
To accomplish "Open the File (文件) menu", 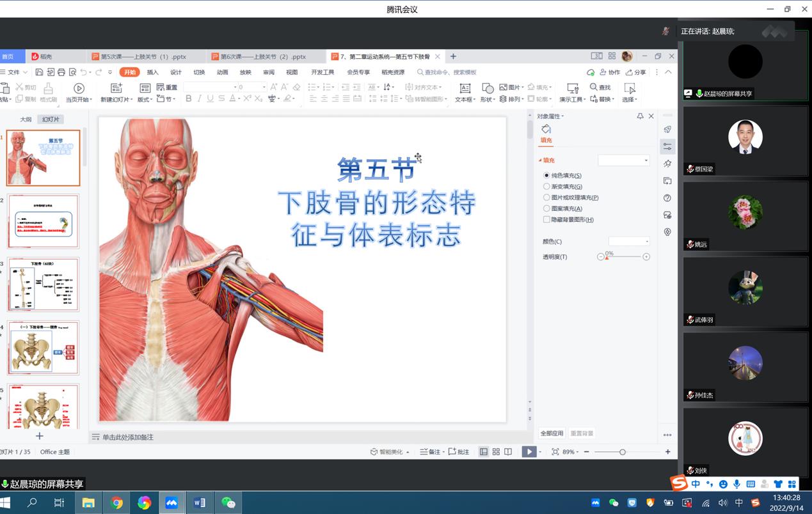I will [x=13, y=72].
